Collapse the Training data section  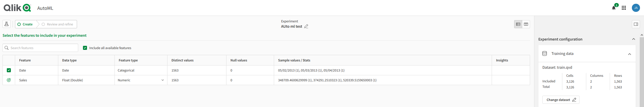(x=629, y=54)
